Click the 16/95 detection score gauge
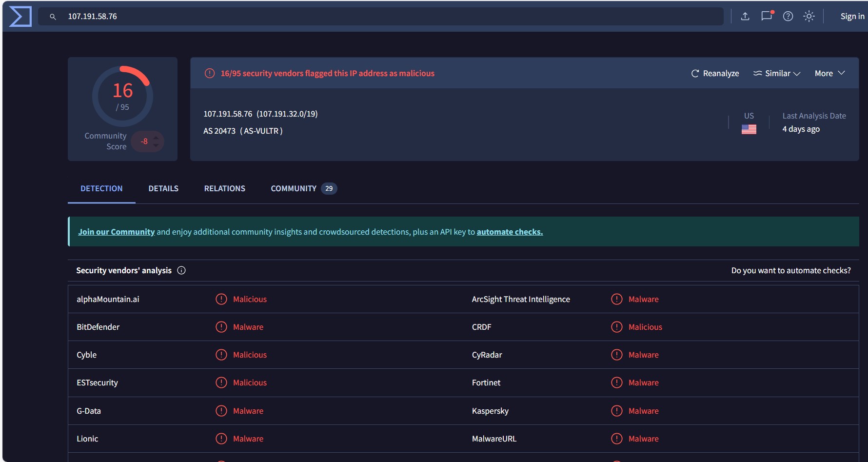The image size is (868, 462). click(122, 96)
